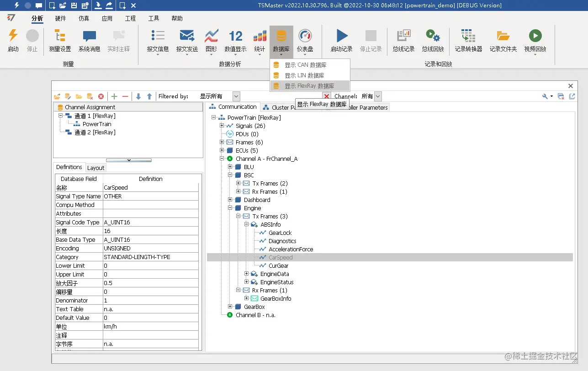Click the red circle delete icon in database toolbar
The width and height of the screenshot is (588, 371).
[101, 96]
